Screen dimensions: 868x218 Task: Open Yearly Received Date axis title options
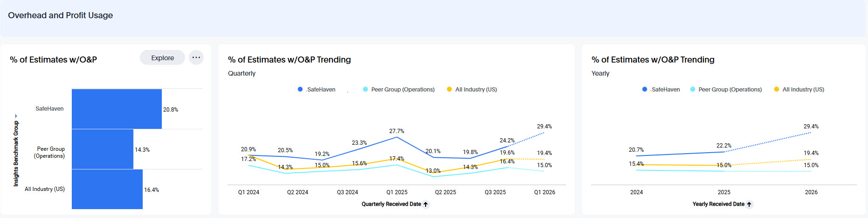click(x=718, y=204)
